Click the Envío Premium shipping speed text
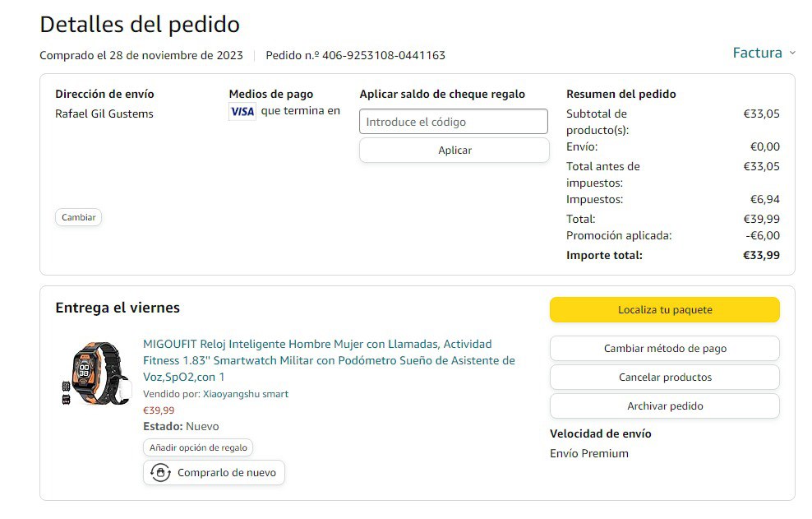 point(588,454)
